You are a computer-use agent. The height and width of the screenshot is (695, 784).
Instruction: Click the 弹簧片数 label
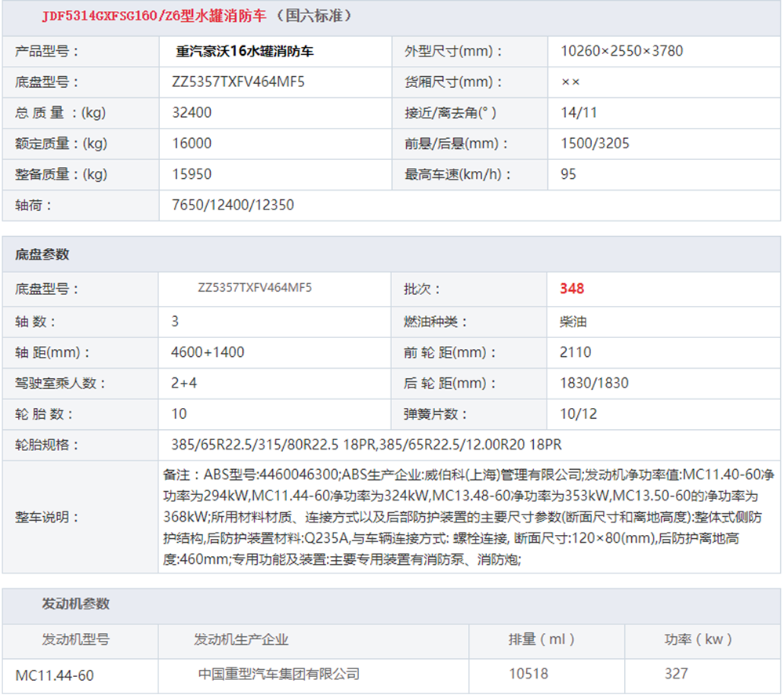point(435,414)
